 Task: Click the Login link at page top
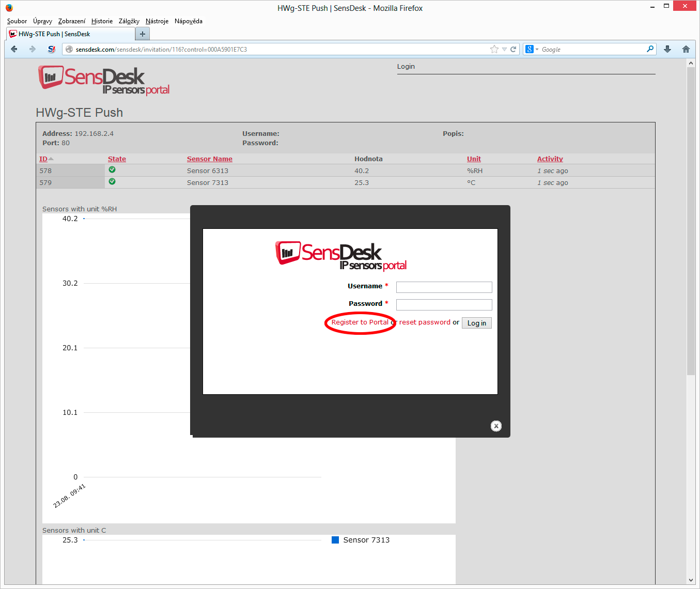click(406, 66)
